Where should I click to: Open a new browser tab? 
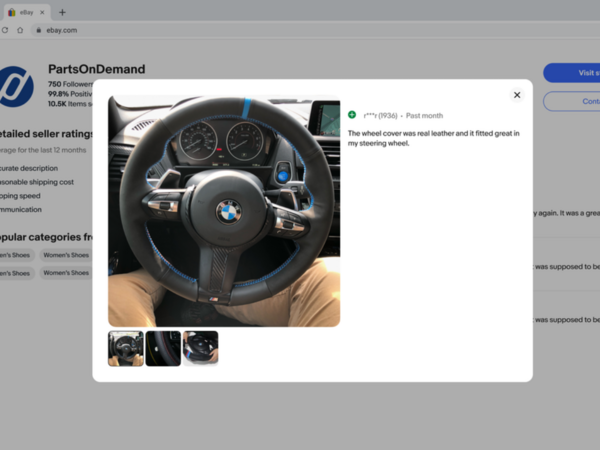click(62, 13)
